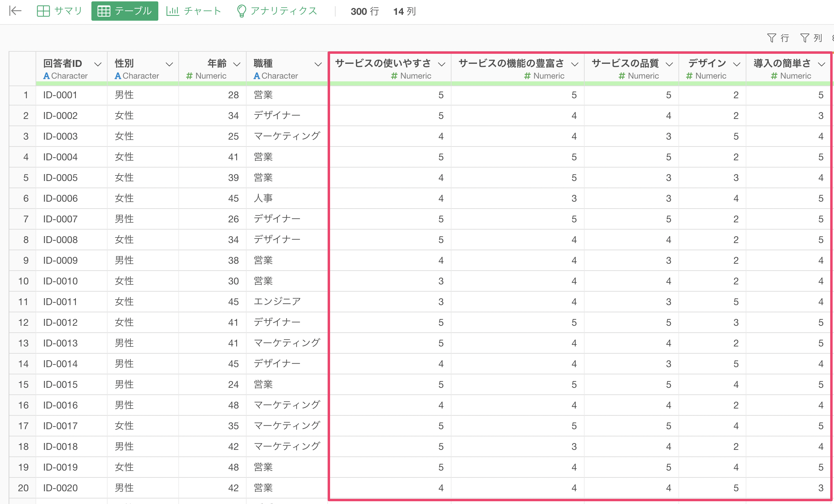Click the Character type icon under 回答者ID
The image size is (834, 504).
pos(46,76)
